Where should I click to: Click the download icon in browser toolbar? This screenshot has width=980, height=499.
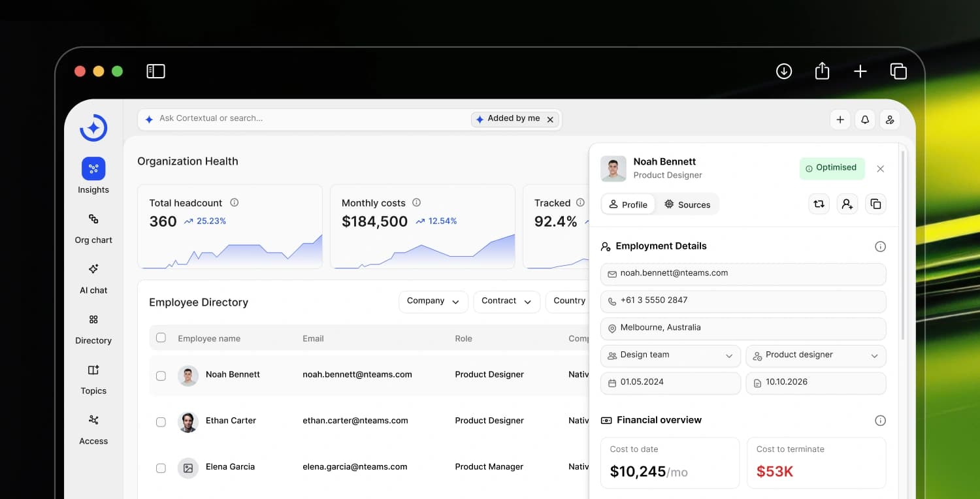click(x=784, y=71)
